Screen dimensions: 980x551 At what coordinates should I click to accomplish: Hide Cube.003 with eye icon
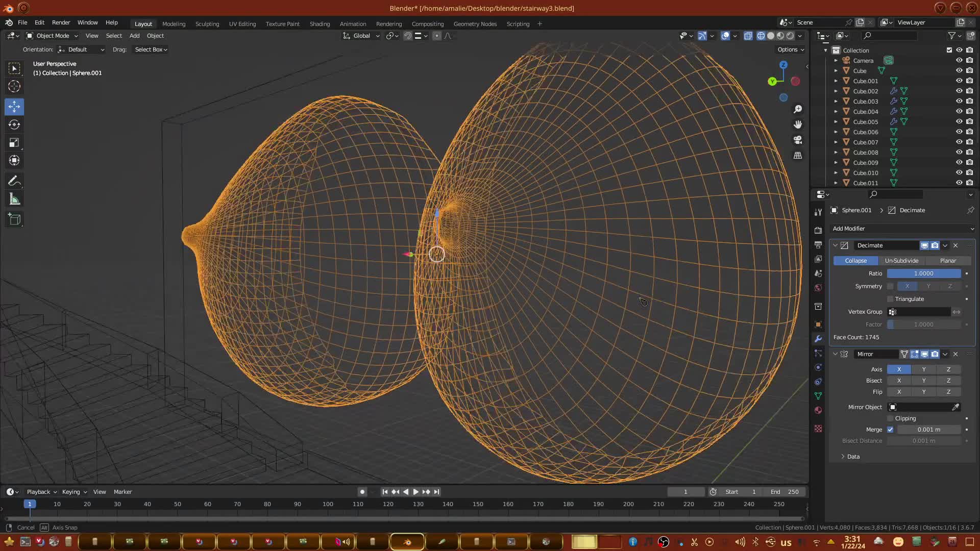(x=959, y=101)
